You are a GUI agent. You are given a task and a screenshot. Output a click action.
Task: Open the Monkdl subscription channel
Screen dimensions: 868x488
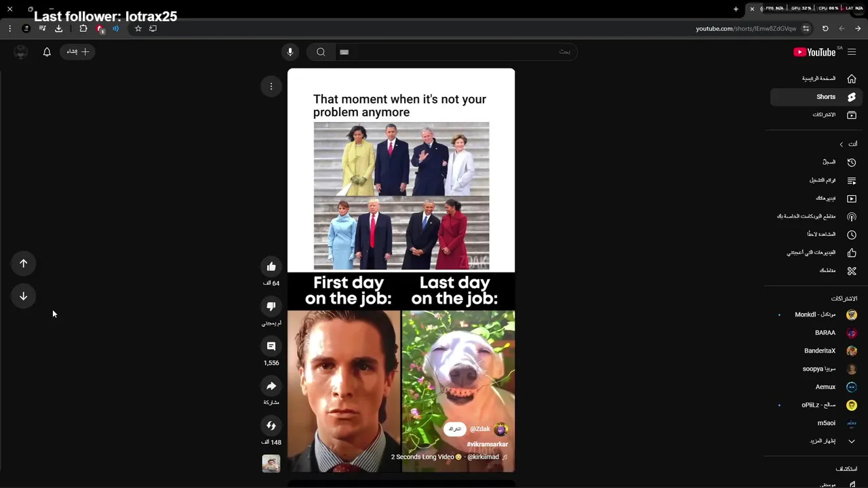coord(816,314)
